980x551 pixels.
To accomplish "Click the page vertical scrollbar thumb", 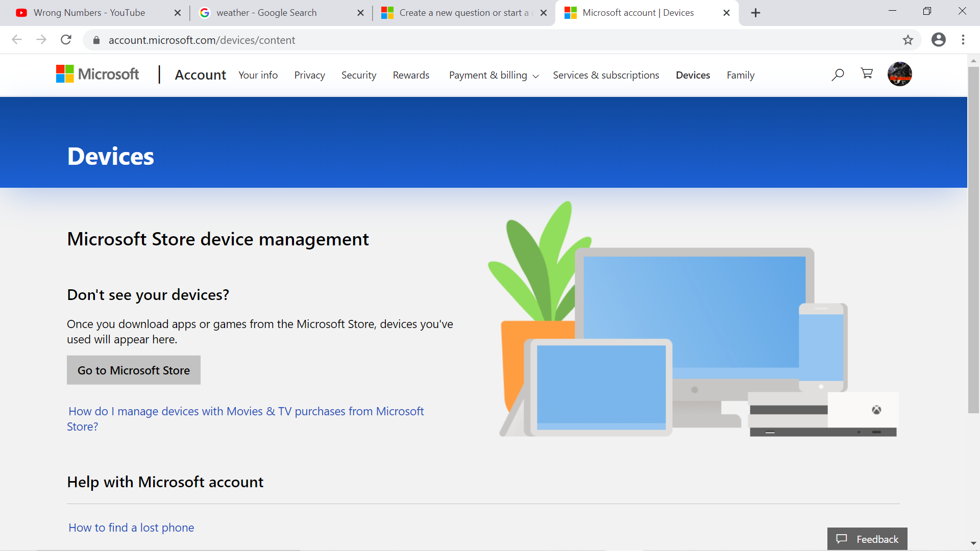I will pos(973,240).
